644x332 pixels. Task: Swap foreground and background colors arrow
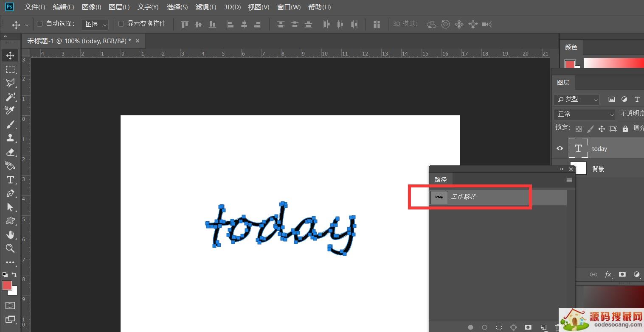(x=14, y=275)
